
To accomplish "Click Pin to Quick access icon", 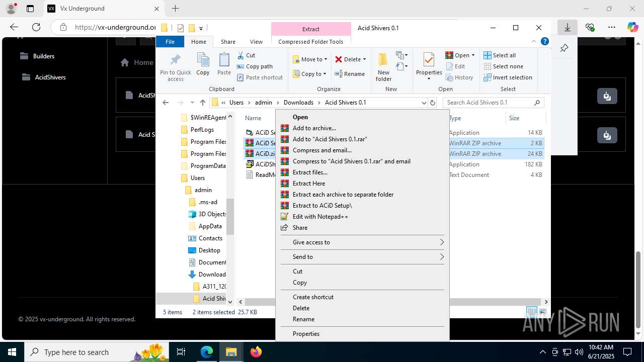I will click(x=176, y=67).
